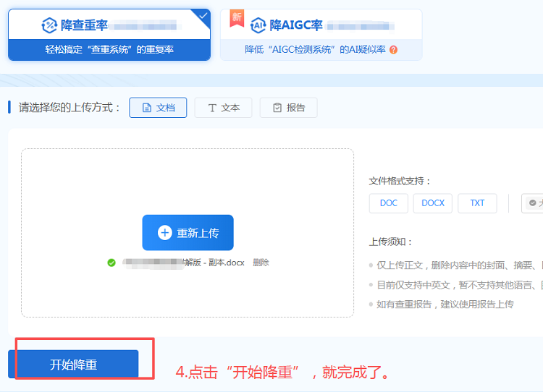Click the T icon in 文本 option

pyautogui.click(x=212, y=108)
